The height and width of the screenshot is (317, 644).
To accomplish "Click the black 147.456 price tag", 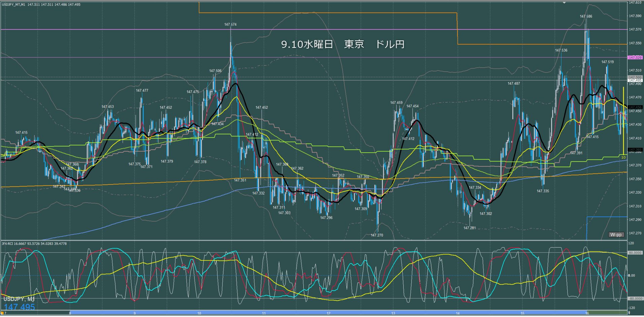I will coord(635,107).
